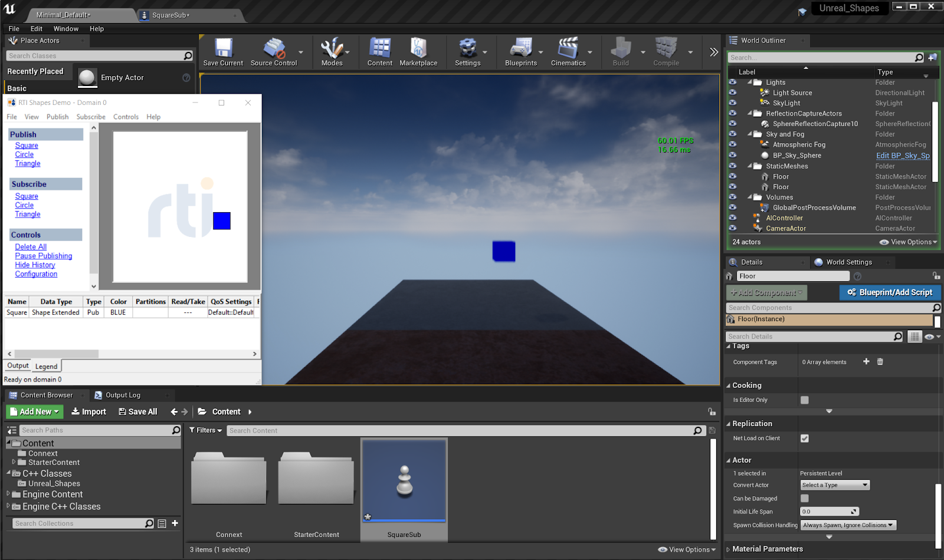Toggle visibility of BP_Sky_Sphere actor
Image resolution: width=944 pixels, height=560 pixels.
[x=732, y=156]
